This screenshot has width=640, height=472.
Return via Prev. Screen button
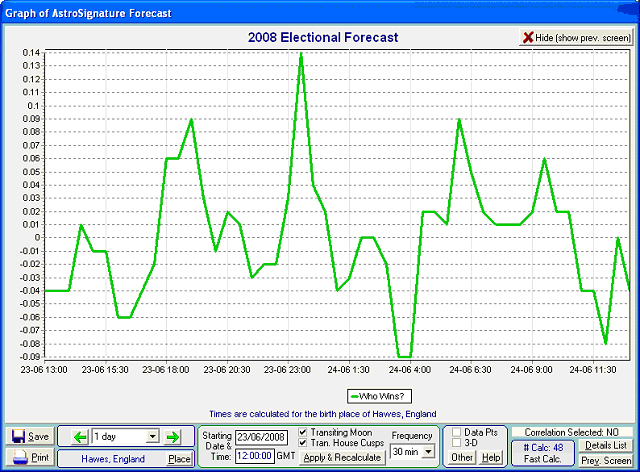(605, 459)
